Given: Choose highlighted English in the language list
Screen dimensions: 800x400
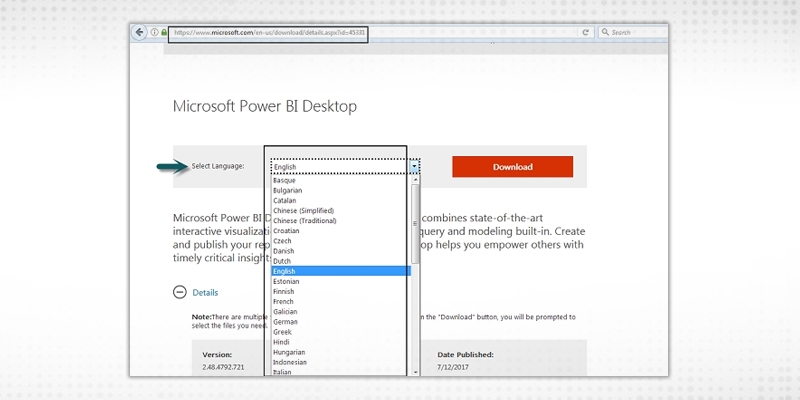Looking at the screenshot, I should click(x=341, y=271).
